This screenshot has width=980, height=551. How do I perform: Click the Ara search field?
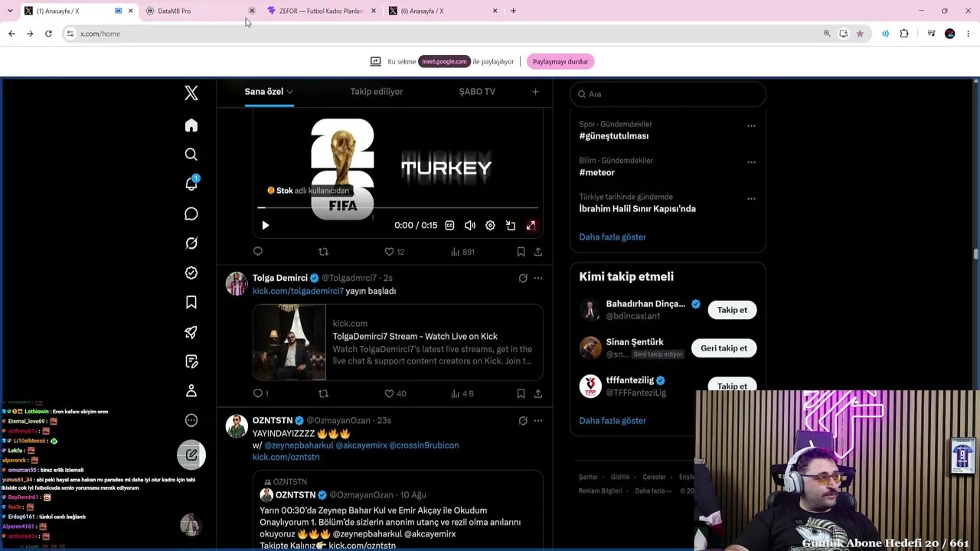pyautogui.click(x=668, y=94)
